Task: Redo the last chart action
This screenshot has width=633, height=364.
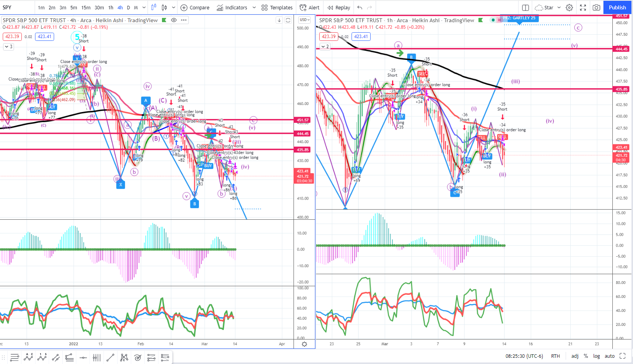Action: point(369,7)
